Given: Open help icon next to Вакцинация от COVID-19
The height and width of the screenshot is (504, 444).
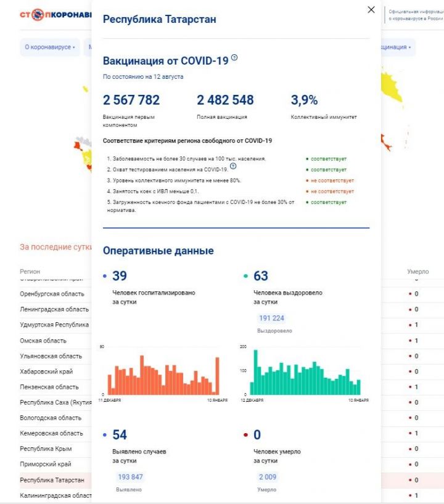Looking at the screenshot, I should [234, 57].
